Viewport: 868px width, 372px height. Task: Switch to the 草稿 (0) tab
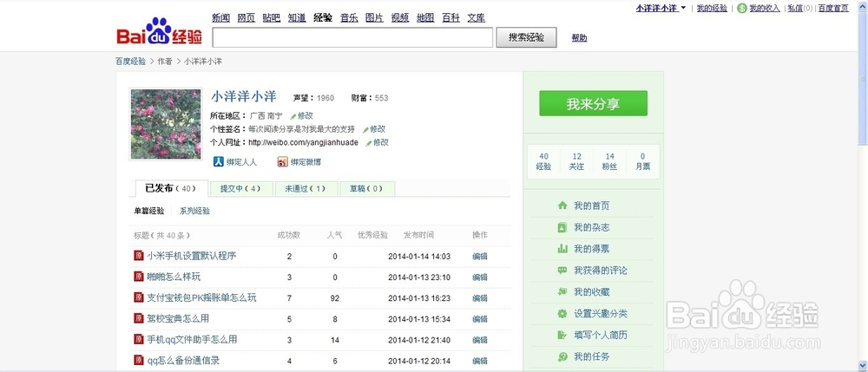pos(367,188)
